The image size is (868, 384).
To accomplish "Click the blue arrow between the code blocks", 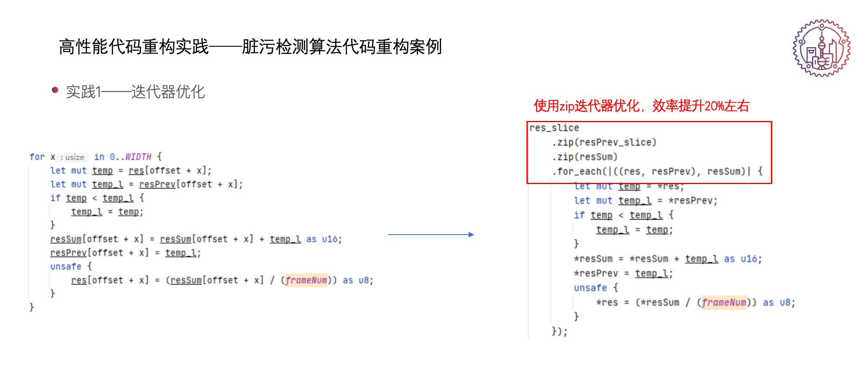I will (430, 235).
